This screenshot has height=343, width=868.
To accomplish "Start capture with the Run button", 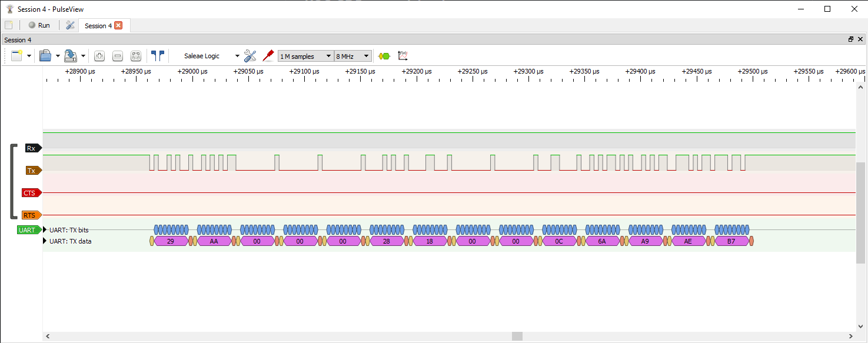I will pos(39,25).
